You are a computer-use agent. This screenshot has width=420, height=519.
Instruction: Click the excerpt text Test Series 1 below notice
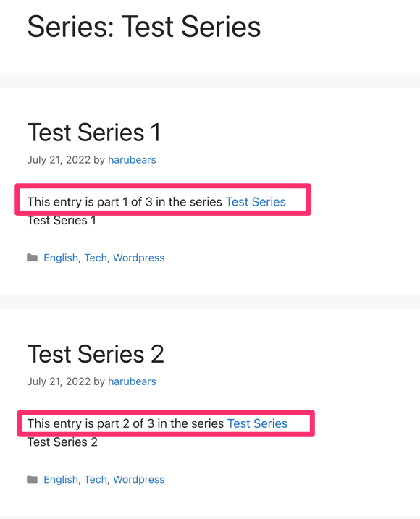[x=62, y=221]
